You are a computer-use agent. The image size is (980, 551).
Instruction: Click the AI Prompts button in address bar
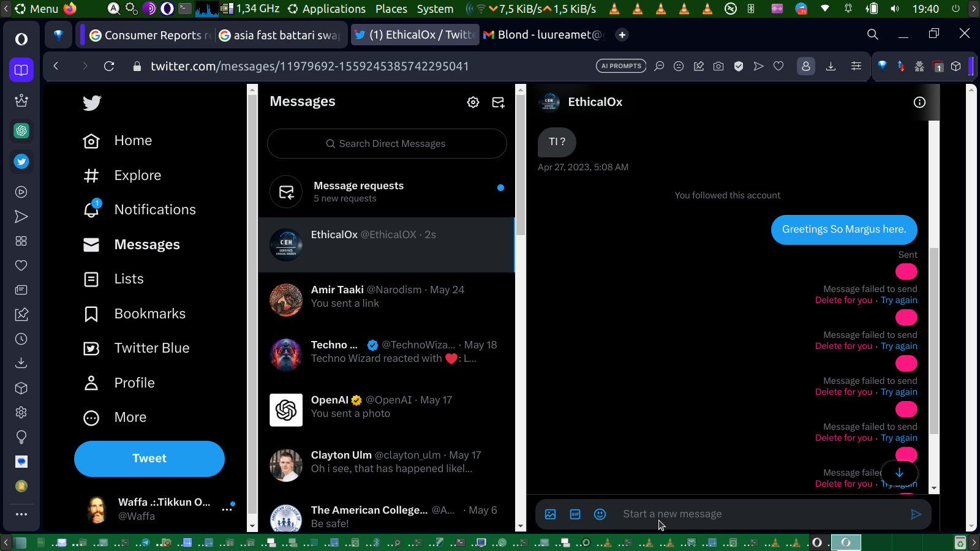click(x=621, y=66)
